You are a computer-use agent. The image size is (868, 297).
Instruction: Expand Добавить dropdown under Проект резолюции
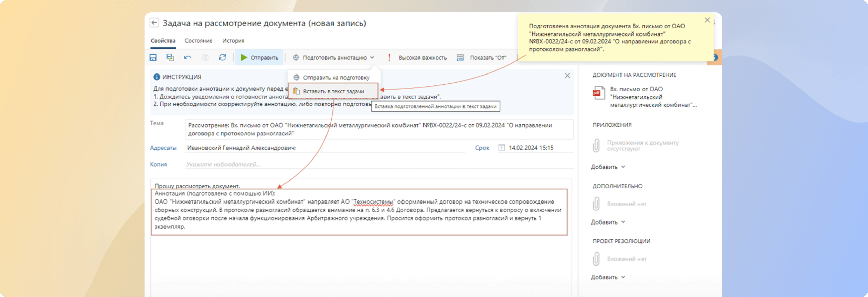(608, 277)
